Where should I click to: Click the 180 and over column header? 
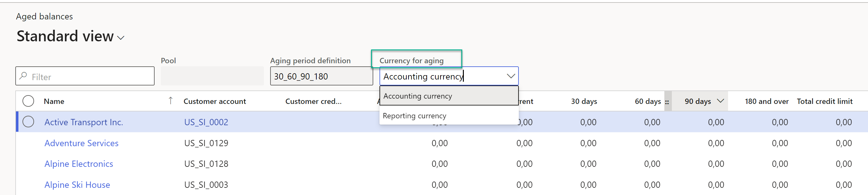click(x=766, y=101)
